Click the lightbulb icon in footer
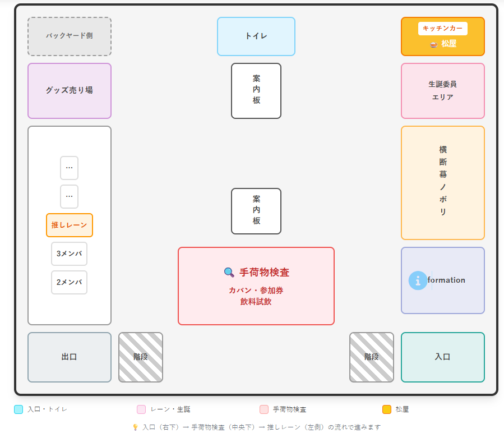Image resolution: width=504 pixels, height=433 pixels. pyautogui.click(x=135, y=427)
